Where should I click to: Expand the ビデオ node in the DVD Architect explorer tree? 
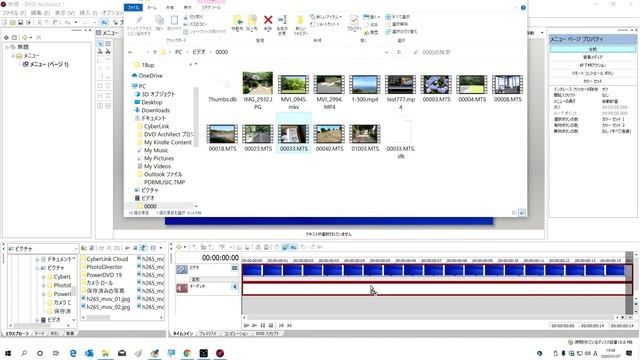pos(37,320)
